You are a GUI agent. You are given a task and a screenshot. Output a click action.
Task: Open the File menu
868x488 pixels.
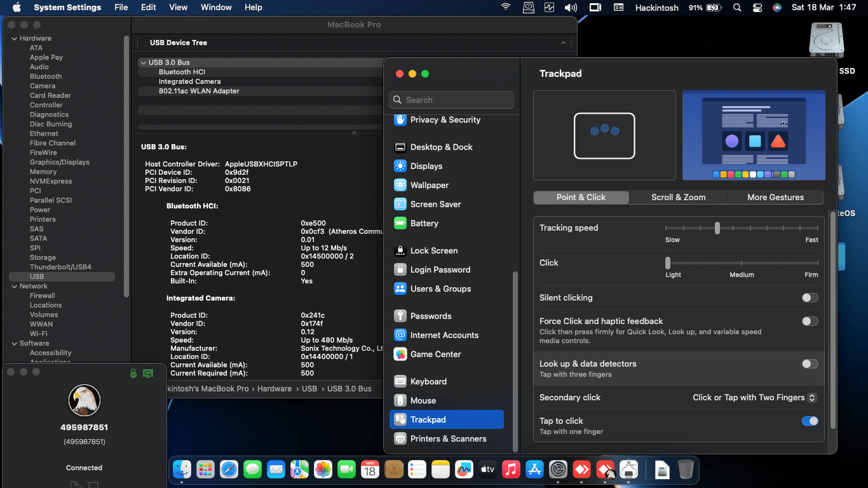[121, 8]
